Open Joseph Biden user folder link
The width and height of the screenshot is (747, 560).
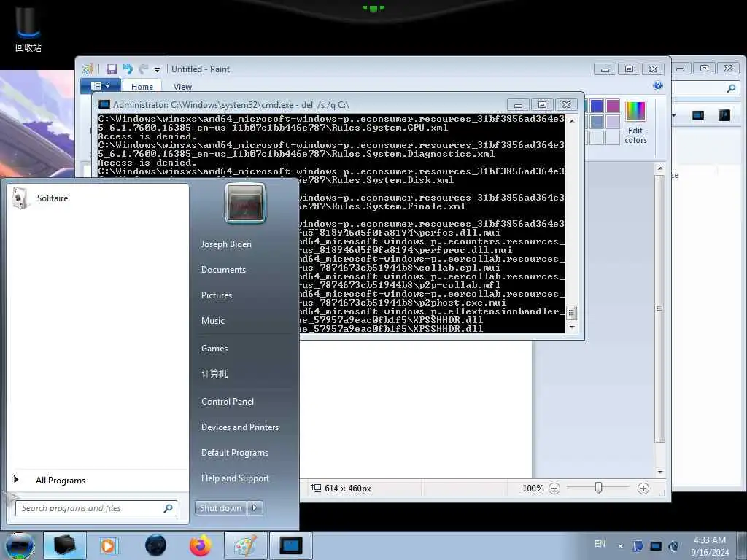coord(226,244)
